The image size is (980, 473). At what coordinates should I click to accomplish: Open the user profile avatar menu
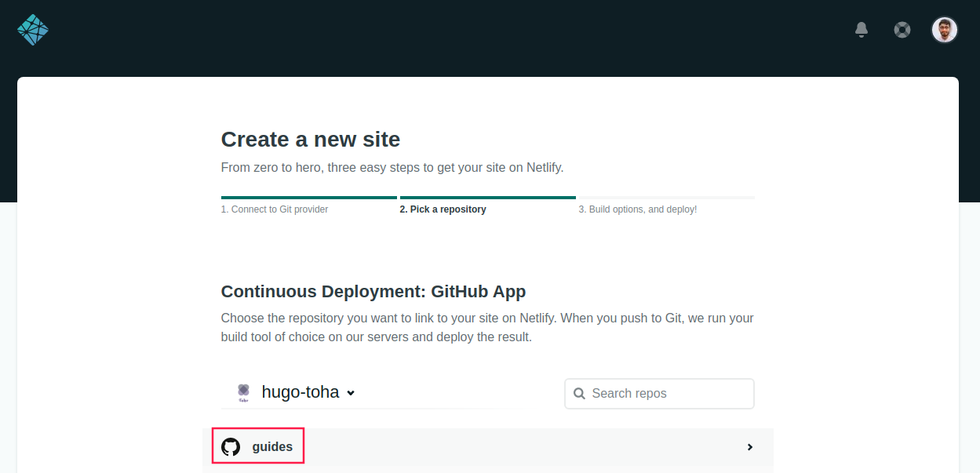[944, 30]
